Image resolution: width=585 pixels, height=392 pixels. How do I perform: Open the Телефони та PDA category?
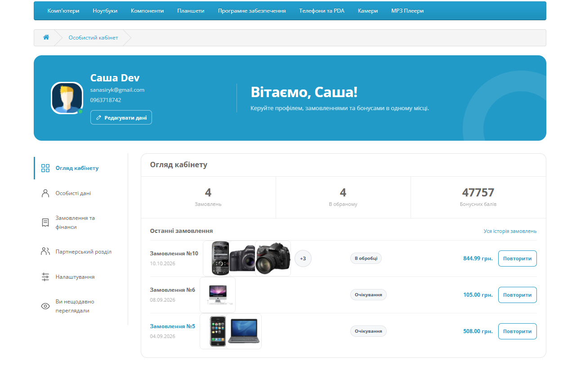322,11
